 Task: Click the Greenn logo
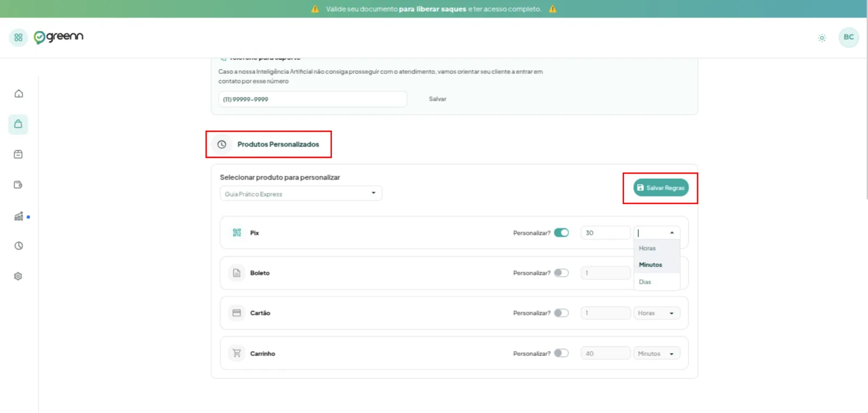click(59, 37)
